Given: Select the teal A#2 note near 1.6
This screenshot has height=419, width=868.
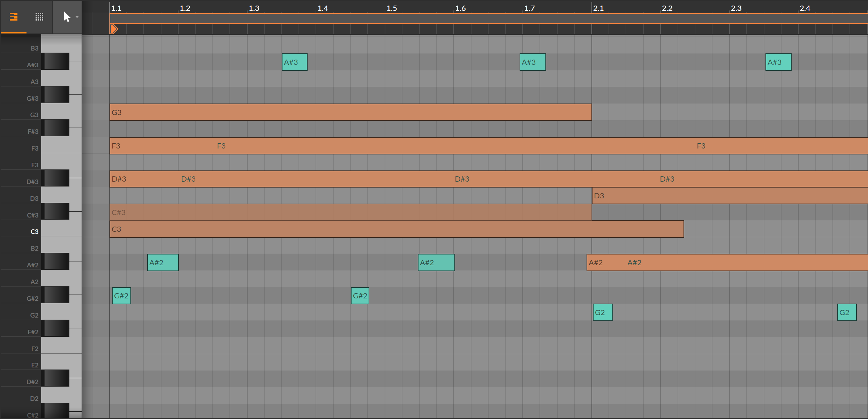Looking at the screenshot, I should 436,262.
